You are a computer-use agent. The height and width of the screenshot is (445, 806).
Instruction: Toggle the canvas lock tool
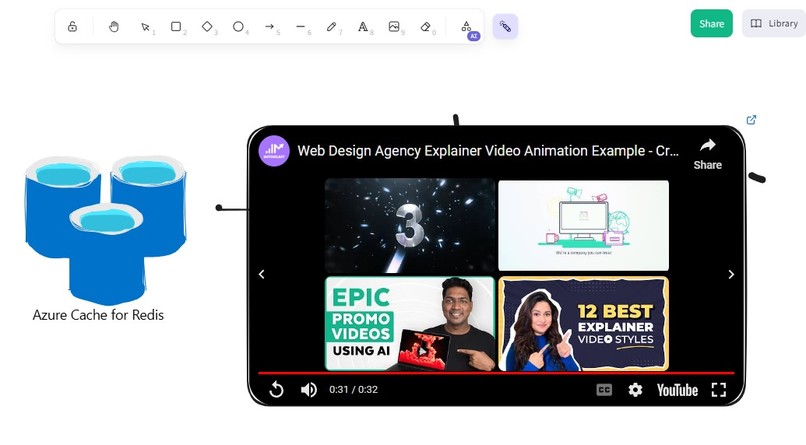click(x=72, y=26)
